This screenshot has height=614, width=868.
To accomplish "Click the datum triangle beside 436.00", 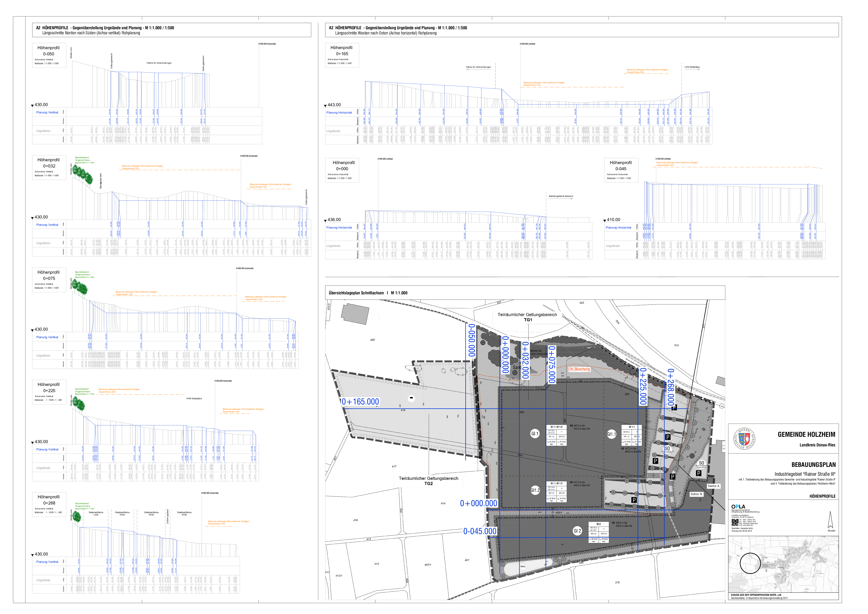I will tap(325, 220).
